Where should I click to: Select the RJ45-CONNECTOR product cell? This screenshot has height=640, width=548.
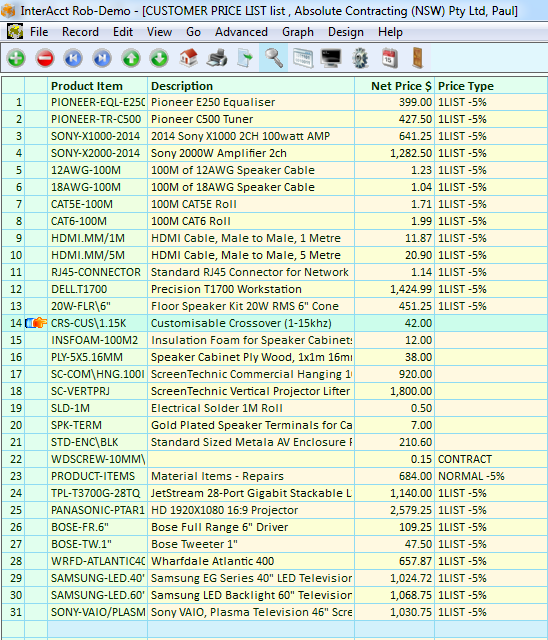point(98,272)
